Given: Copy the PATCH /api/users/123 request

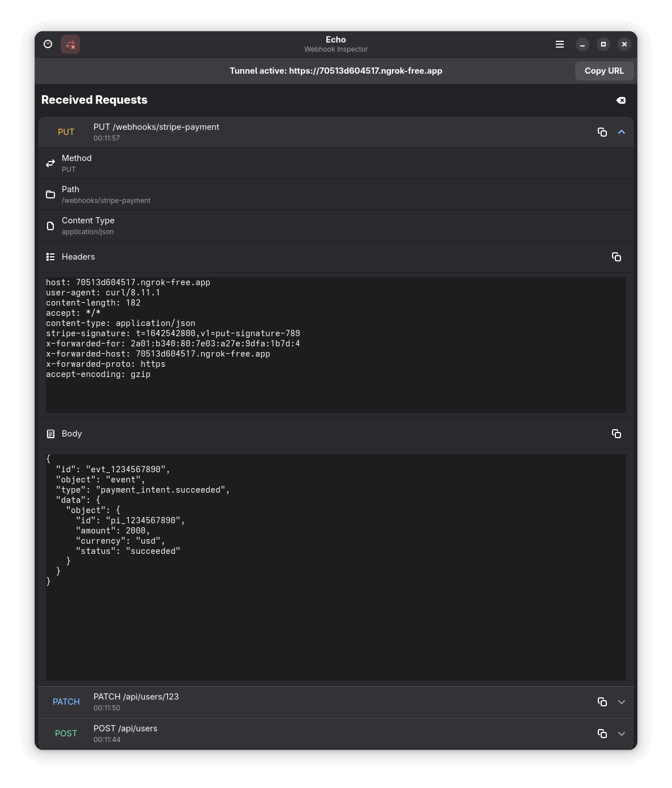Looking at the screenshot, I should click(x=602, y=702).
